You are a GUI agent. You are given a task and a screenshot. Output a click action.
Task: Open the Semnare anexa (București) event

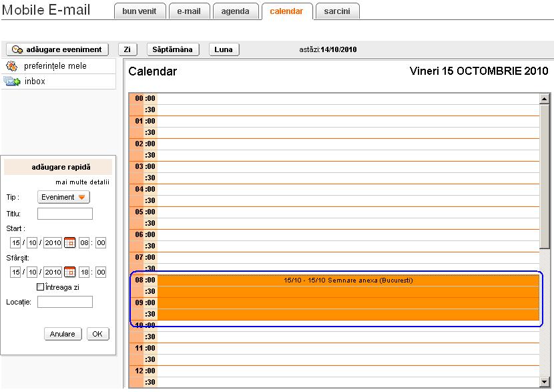click(348, 297)
